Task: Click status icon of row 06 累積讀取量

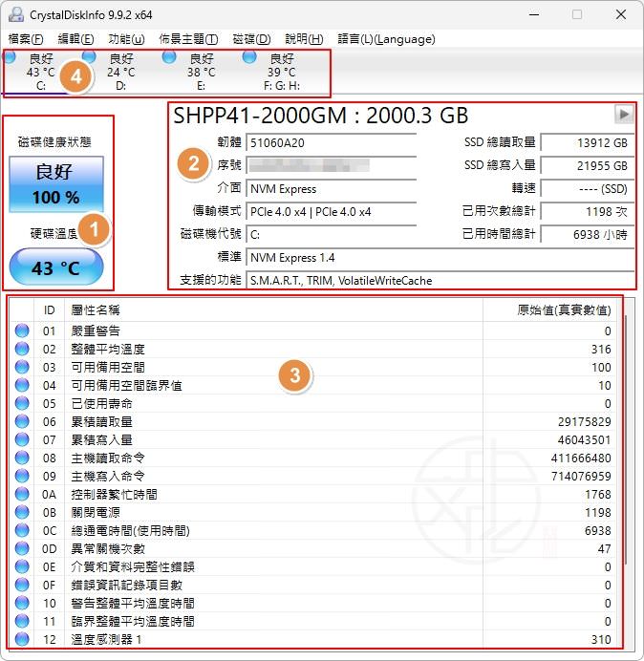Action: (22, 421)
